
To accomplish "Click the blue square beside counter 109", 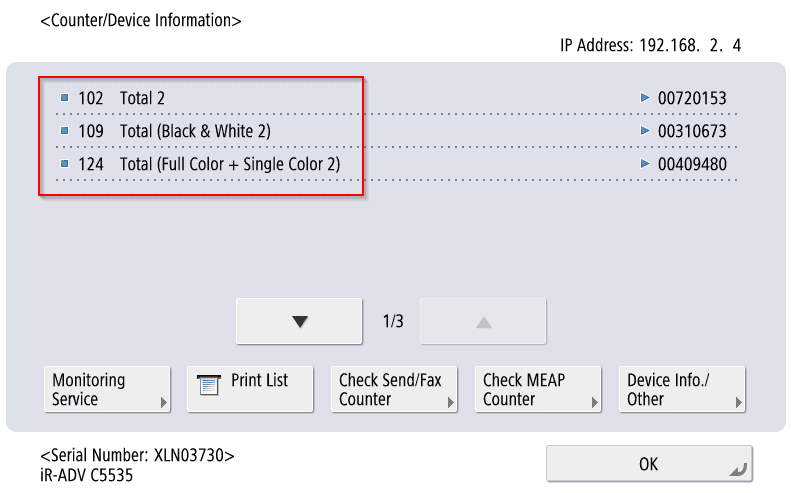I will click(x=65, y=131).
